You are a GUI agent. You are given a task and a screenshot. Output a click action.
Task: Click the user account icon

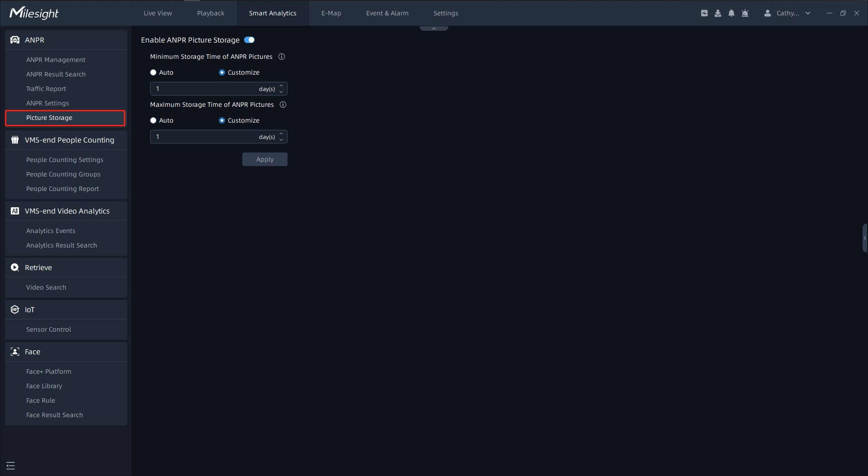click(x=768, y=13)
